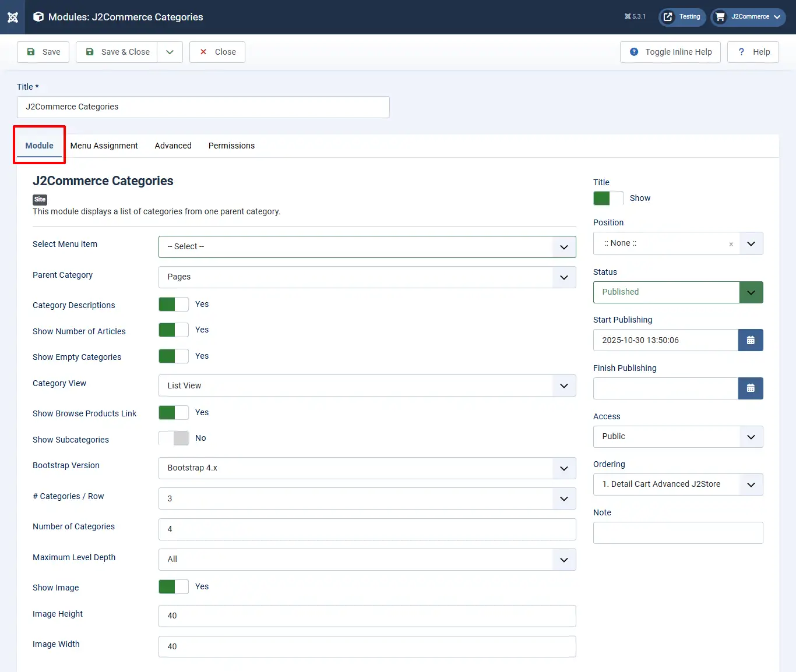Image resolution: width=796 pixels, height=672 pixels.
Task: Open the Maximum Level Depth dropdown
Action: pos(367,560)
